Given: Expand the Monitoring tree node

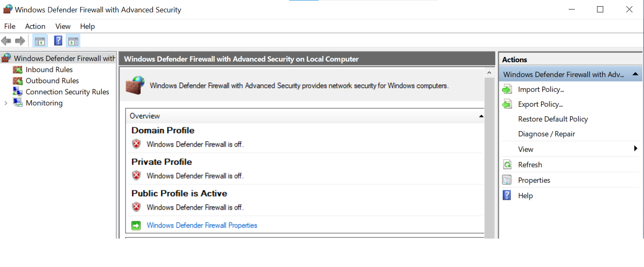Looking at the screenshot, I should pos(6,103).
